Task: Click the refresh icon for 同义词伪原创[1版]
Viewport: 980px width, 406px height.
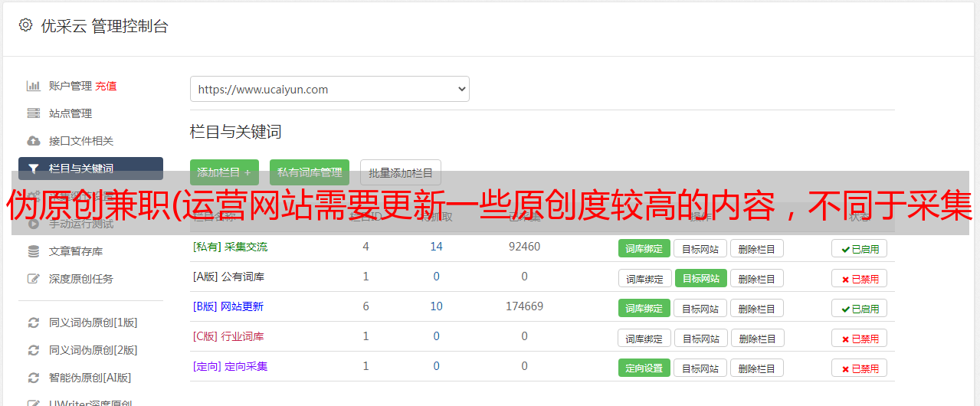Action: pos(34,323)
